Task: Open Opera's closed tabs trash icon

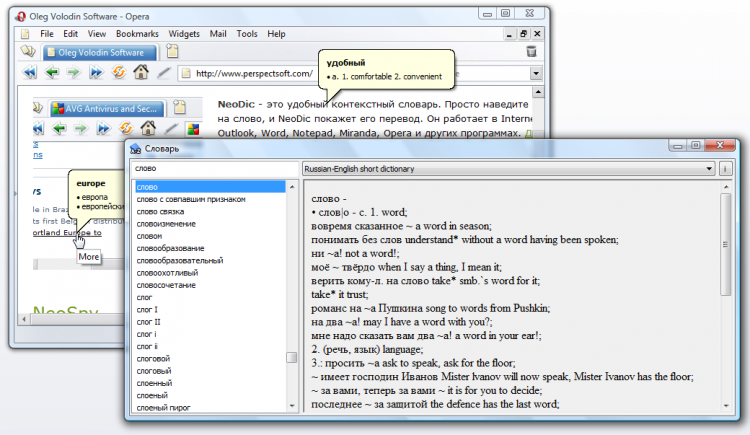Action: pyautogui.click(x=531, y=51)
